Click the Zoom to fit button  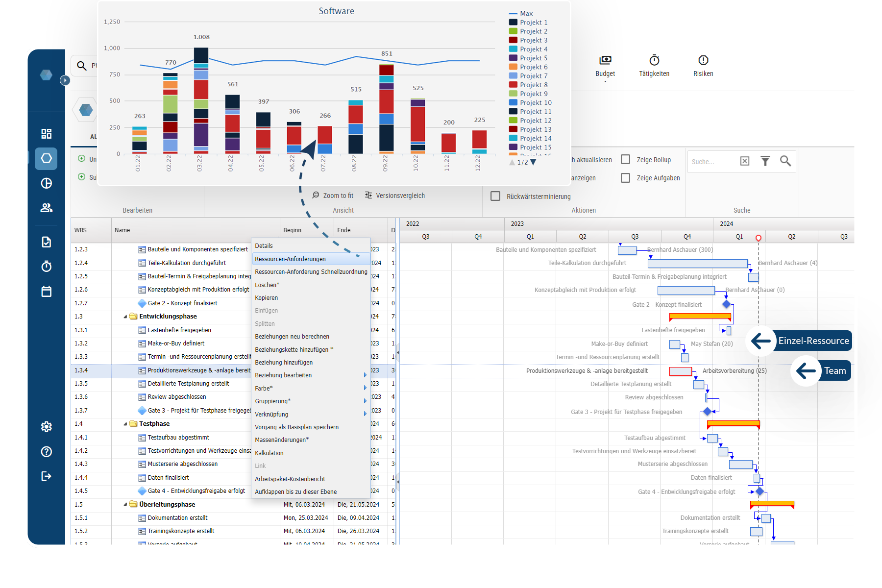click(x=333, y=196)
